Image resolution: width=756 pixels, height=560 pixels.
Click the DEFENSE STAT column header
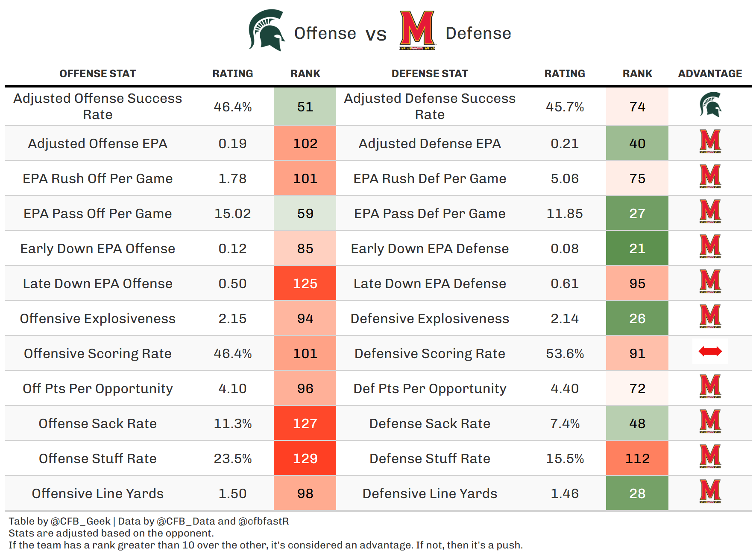tap(430, 74)
